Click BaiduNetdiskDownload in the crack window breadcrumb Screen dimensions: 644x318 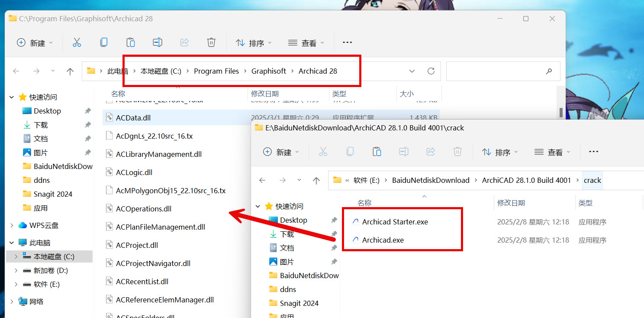(x=431, y=180)
